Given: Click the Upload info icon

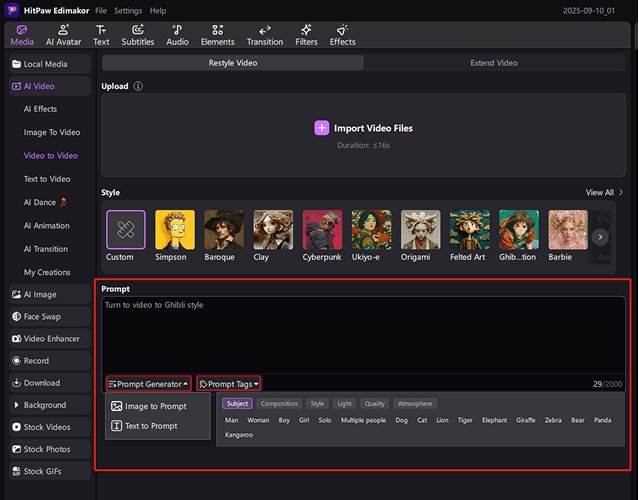Looking at the screenshot, I should tap(138, 86).
